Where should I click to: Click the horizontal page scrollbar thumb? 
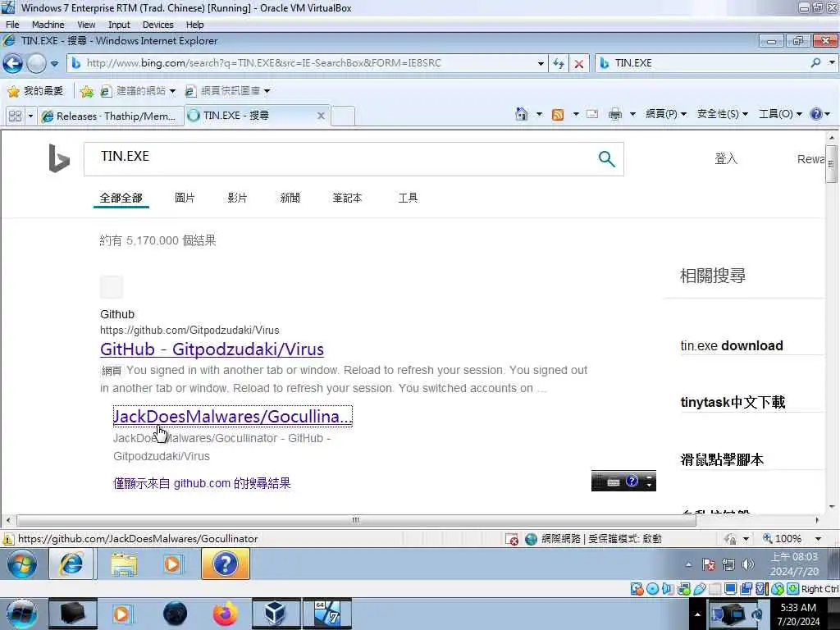pyautogui.click(x=356, y=520)
